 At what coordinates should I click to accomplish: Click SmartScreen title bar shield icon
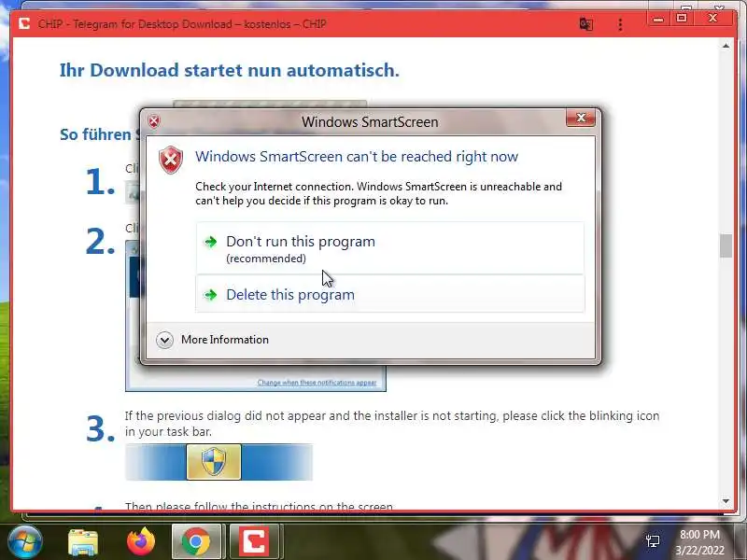(x=154, y=121)
